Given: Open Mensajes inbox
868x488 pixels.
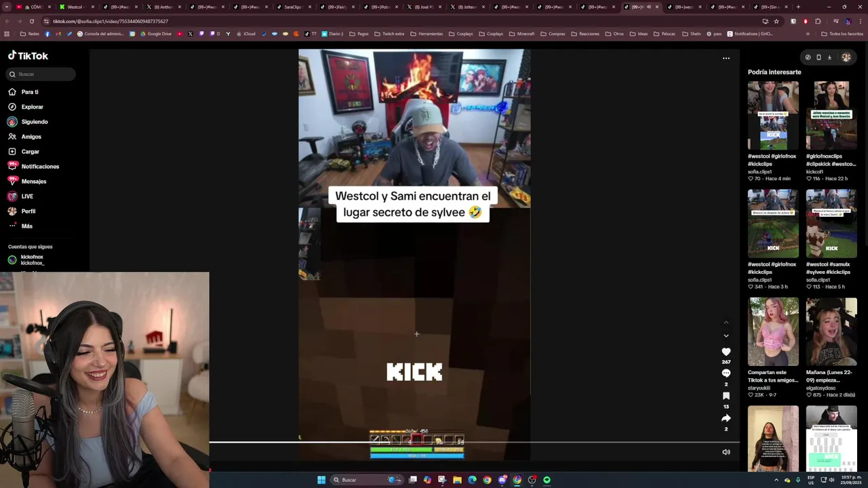Looking at the screenshot, I should (27, 181).
